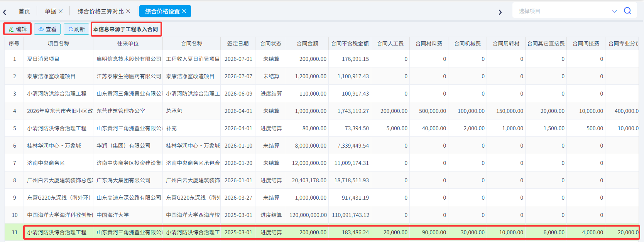
Task: Select the 江苏泰康生物医药有限公司 cell
Action: pos(128,76)
